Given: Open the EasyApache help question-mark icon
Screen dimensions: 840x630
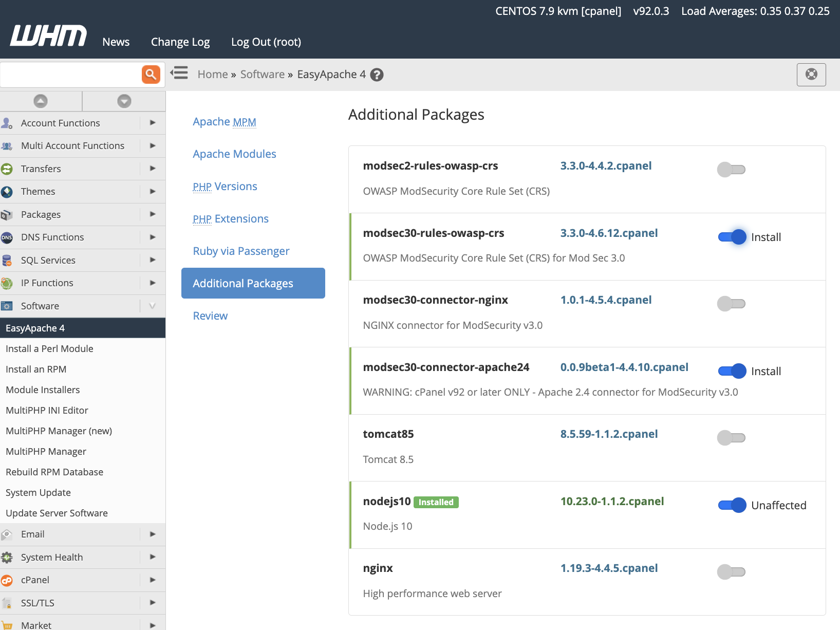Looking at the screenshot, I should coord(377,75).
